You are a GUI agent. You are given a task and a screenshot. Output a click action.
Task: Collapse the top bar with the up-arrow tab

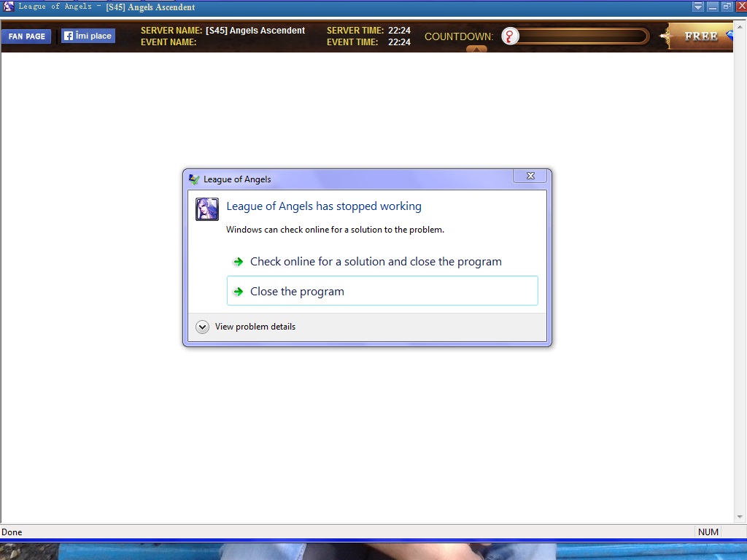[476, 49]
